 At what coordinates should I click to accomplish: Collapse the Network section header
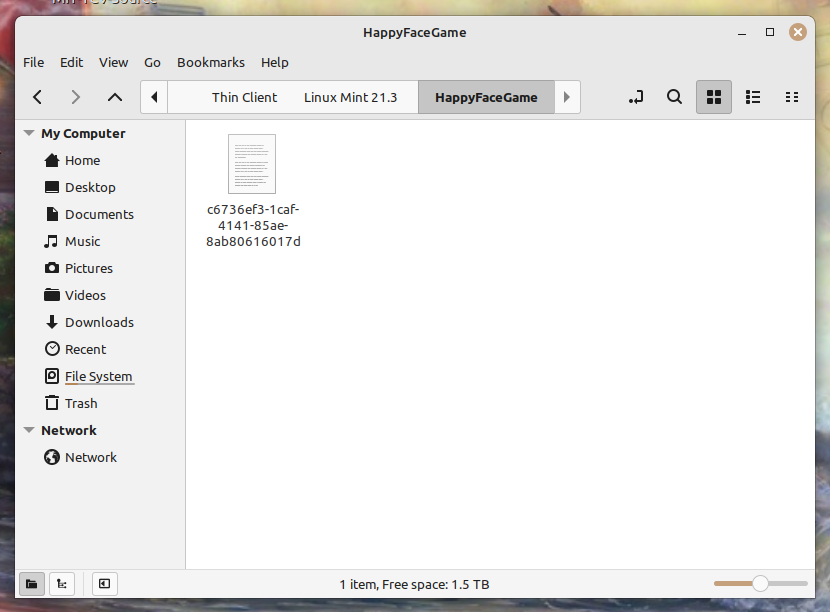[29, 430]
